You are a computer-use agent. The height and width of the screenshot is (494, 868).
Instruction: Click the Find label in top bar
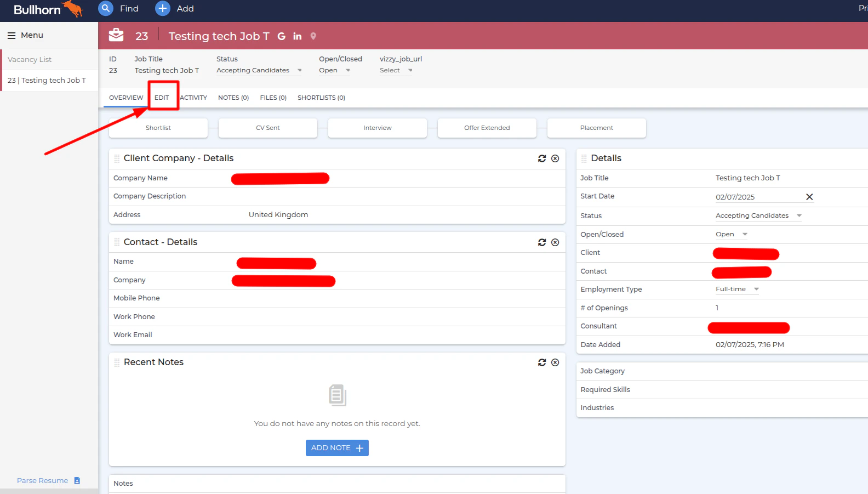pos(129,9)
